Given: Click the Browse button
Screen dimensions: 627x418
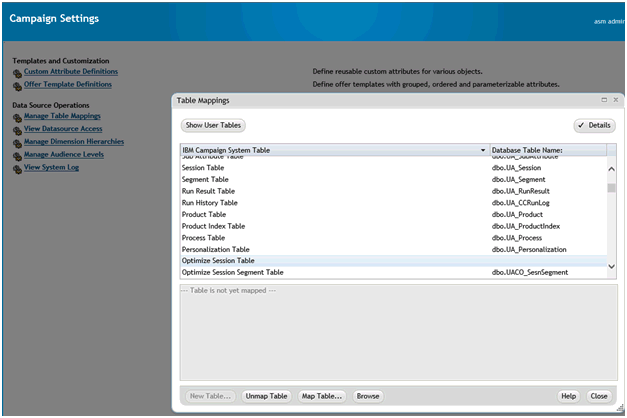Looking at the screenshot, I should [368, 396].
